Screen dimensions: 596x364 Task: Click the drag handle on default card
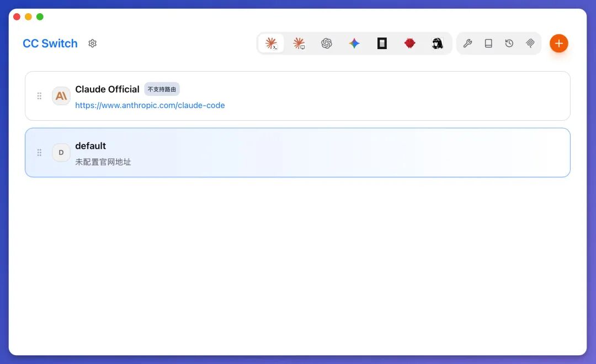pyautogui.click(x=39, y=152)
